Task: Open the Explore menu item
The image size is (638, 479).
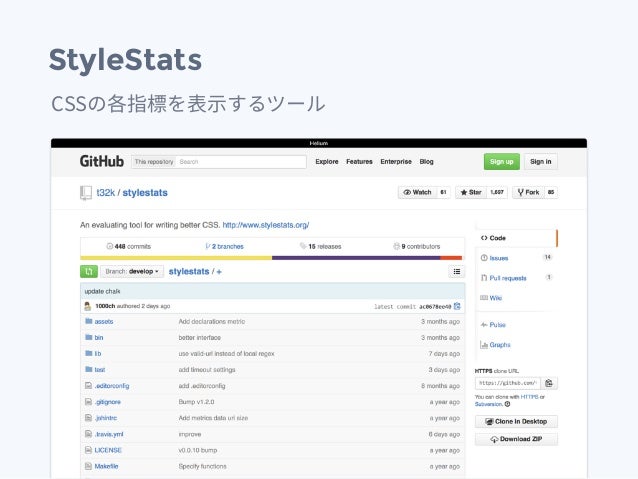Action: [327, 162]
